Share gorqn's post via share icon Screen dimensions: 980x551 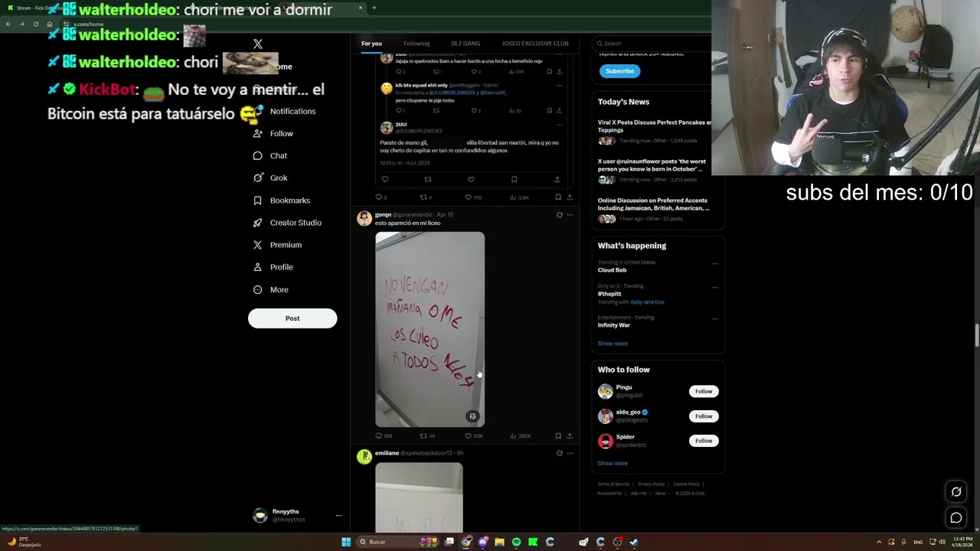click(x=570, y=436)
